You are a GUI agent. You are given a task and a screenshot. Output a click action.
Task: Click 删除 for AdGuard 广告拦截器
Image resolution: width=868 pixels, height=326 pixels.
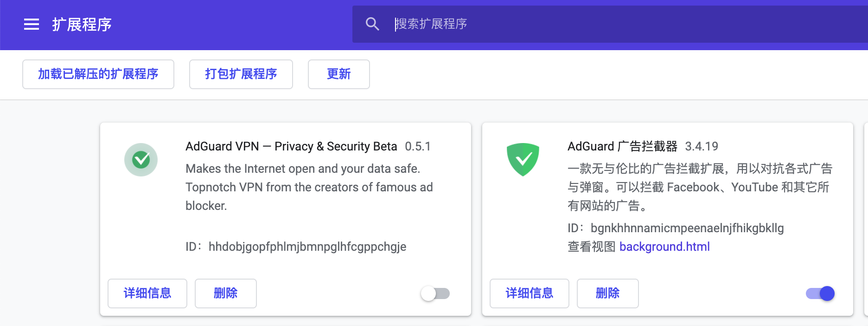pyautogui.click(x=608, y=293)
